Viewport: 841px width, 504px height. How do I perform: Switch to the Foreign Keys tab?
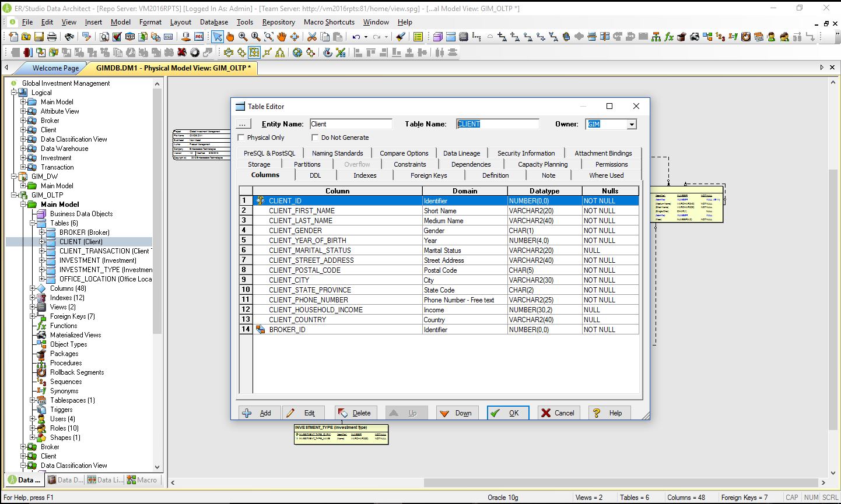[x=429, y=175]
